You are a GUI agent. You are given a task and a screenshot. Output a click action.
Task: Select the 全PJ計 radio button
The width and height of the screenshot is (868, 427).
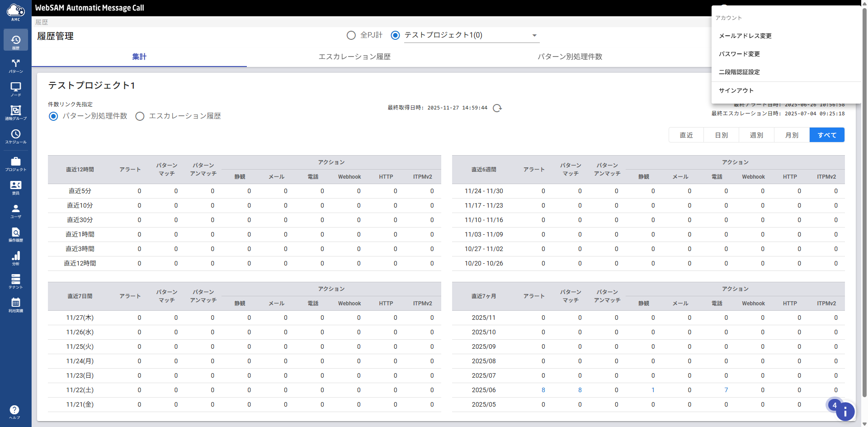[351, 35]
